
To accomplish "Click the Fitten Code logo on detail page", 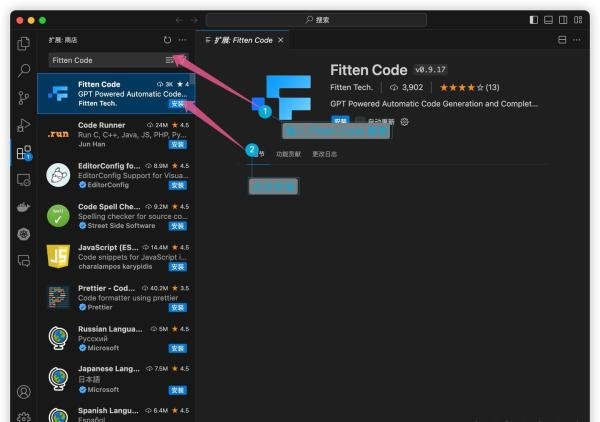I will coord(283,97).
